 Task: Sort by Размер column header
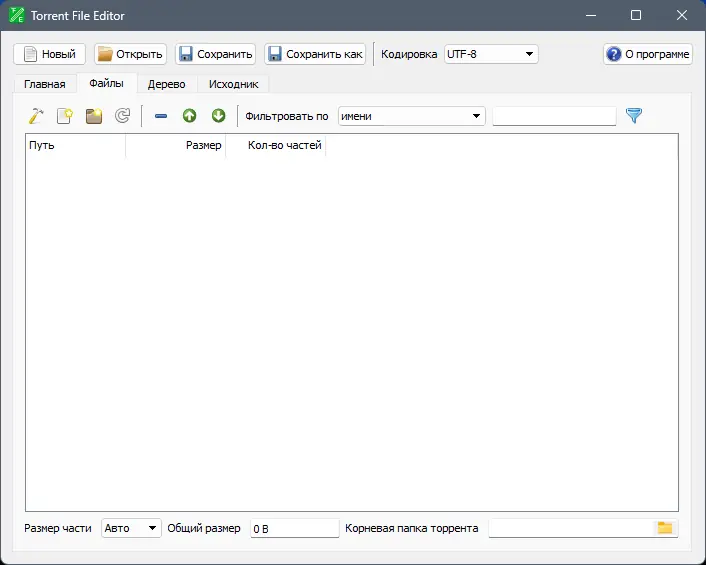pos(176,145)
